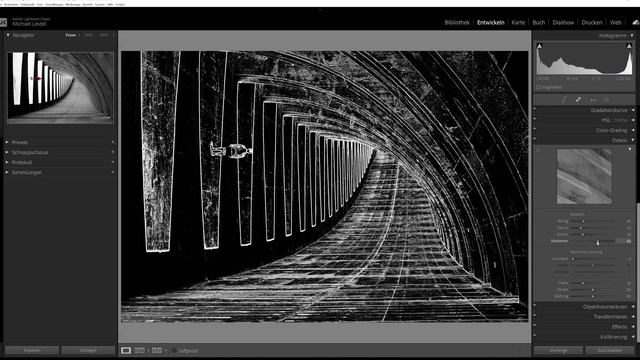640x360 pixels.
Task: Toggle the Details panel on/off switch
Action: click(x=535, y=139)
